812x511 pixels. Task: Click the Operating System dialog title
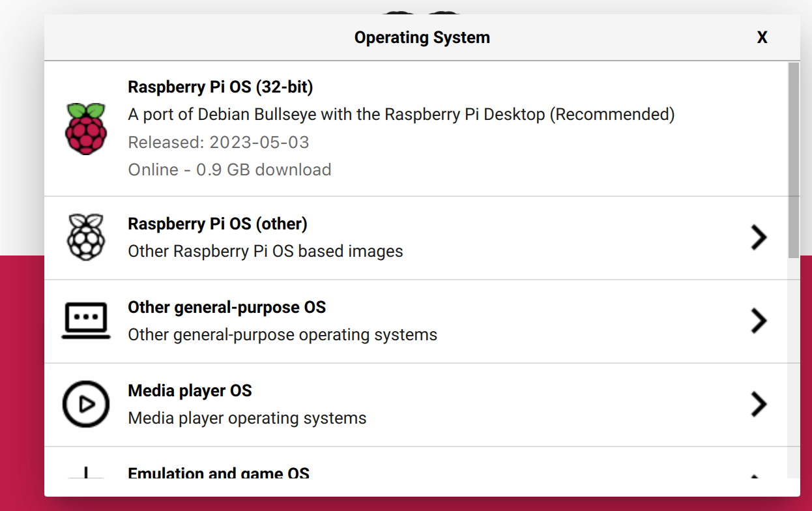pyautogui.click(x=422, y=37)
